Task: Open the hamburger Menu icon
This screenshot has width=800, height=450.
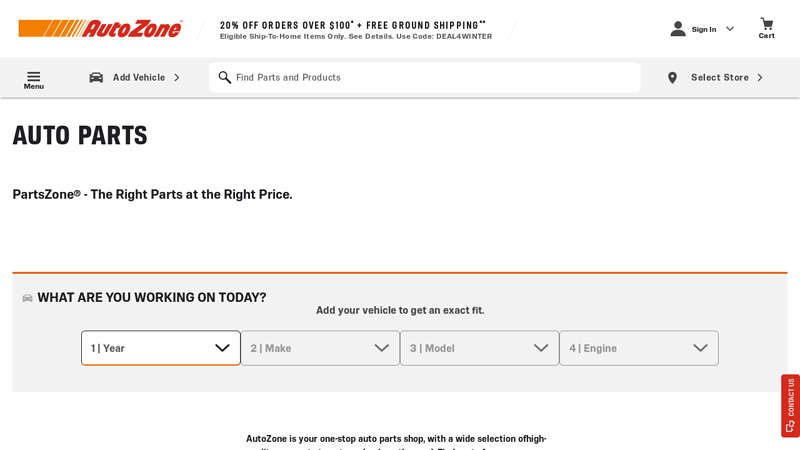Action: (33, 76)
